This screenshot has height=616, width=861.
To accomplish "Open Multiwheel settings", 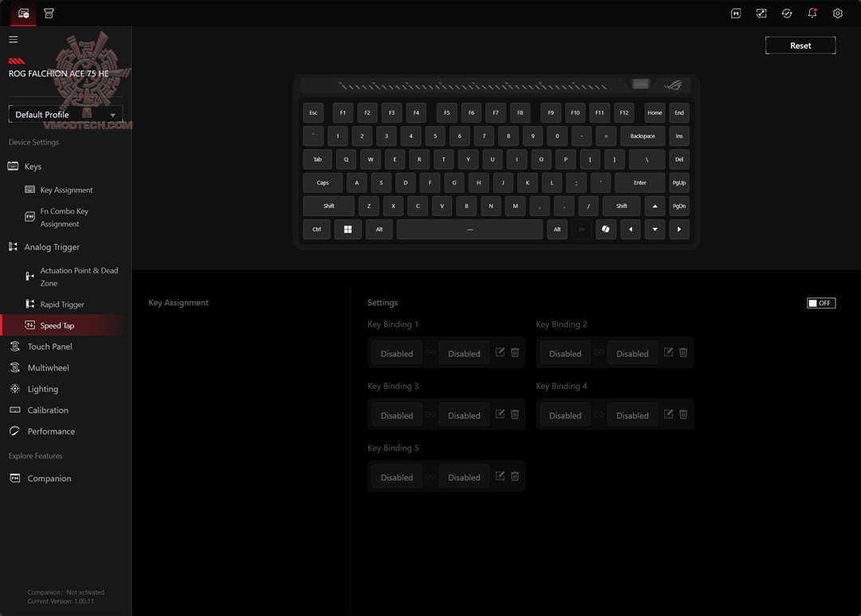I will tap(48, 368).
